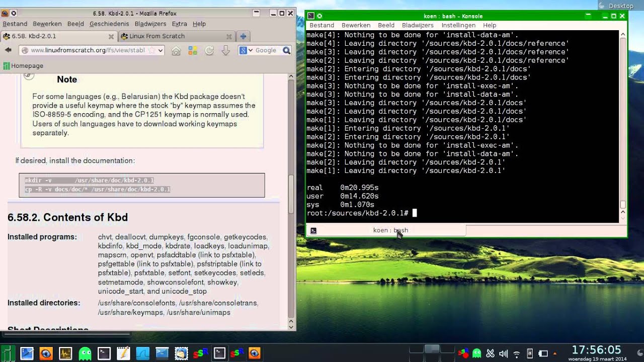The width and height of the screenshot is (644, 362).
Task: Check the battery status tray icon
Action: [x=543, y=353]
